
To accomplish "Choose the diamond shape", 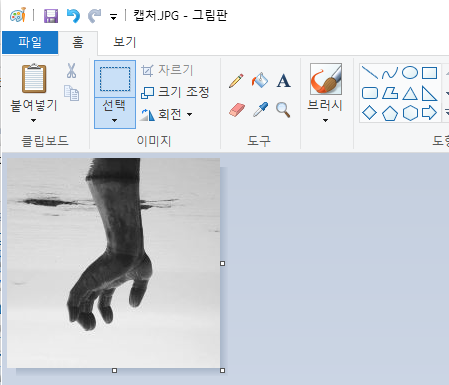I will (370, 113).
